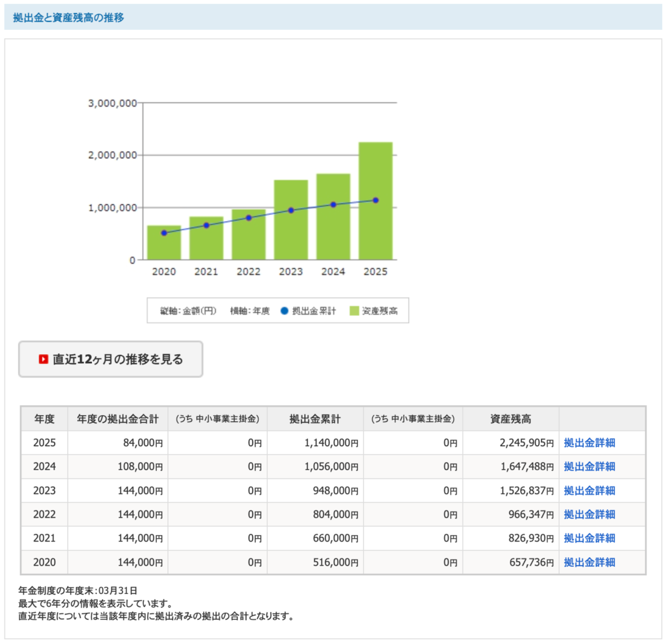Select 拠出金詳細 in the 2020 row

tap(589, 562)
